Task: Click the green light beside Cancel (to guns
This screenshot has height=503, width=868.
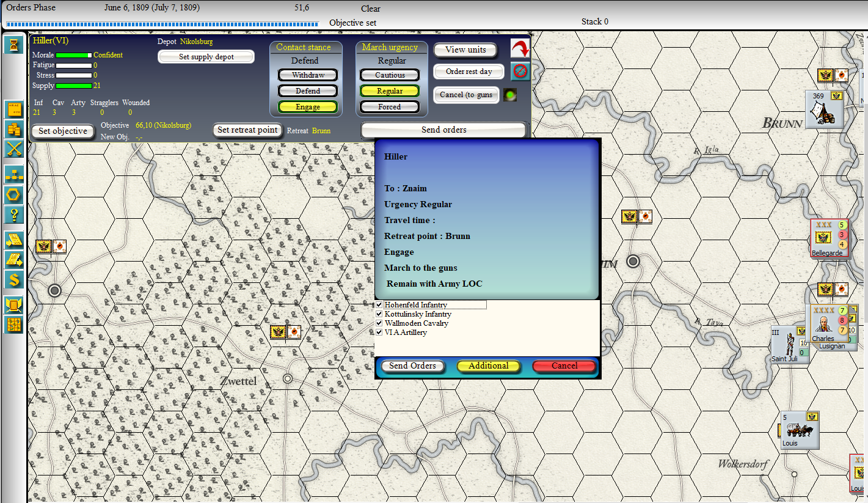Action: (510, 95)
